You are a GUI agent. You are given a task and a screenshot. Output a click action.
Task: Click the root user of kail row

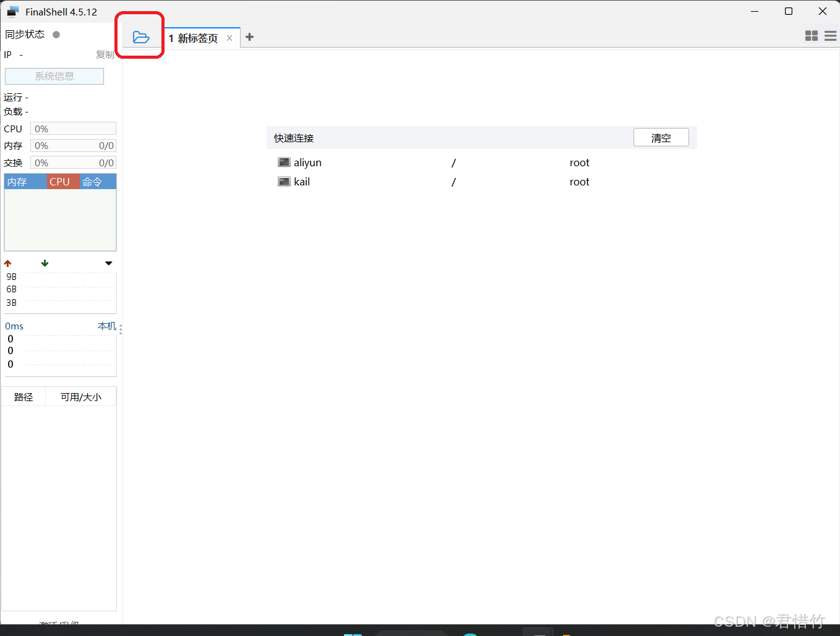coord(580,182)
